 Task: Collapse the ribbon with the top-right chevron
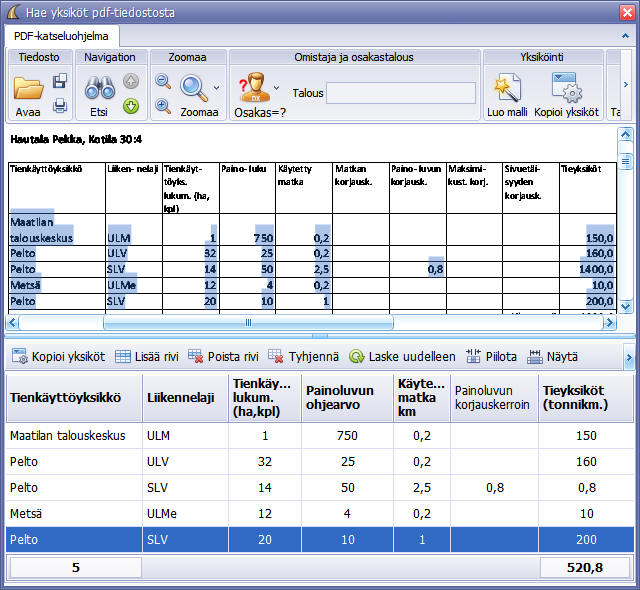click(x=626, y=34)
